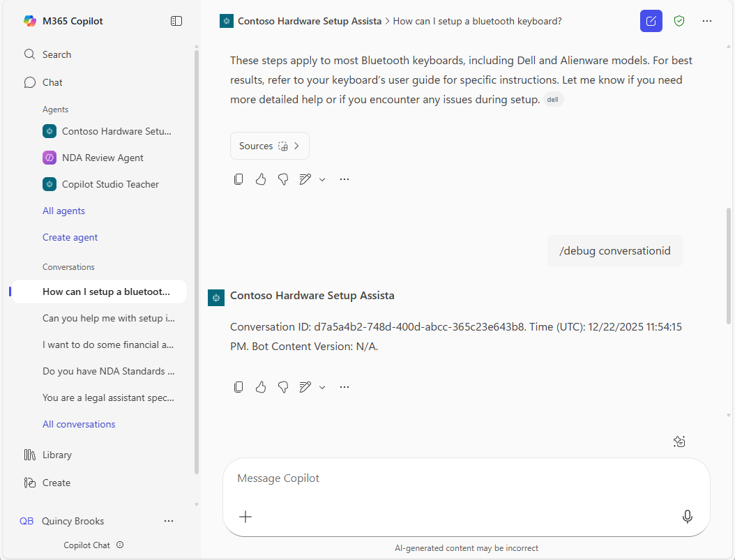735x560 pixels.
Task: Open the top-right more options ellipsis
Action: pos(707,21)
